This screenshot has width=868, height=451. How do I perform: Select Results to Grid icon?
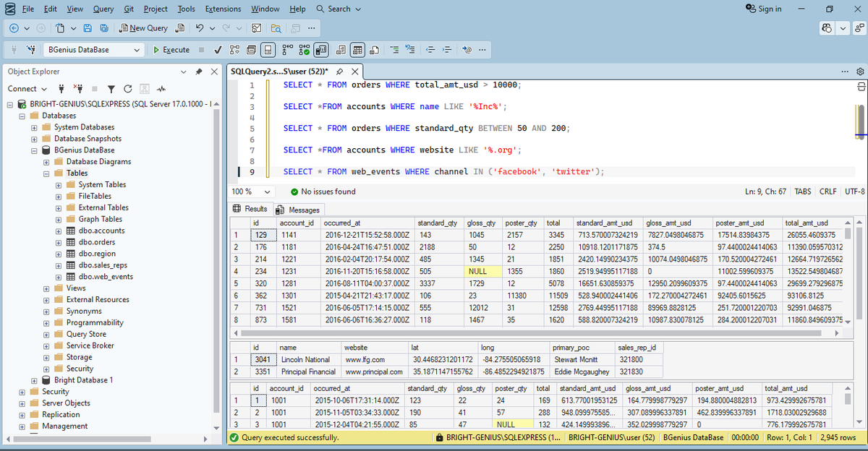[357, 50]
